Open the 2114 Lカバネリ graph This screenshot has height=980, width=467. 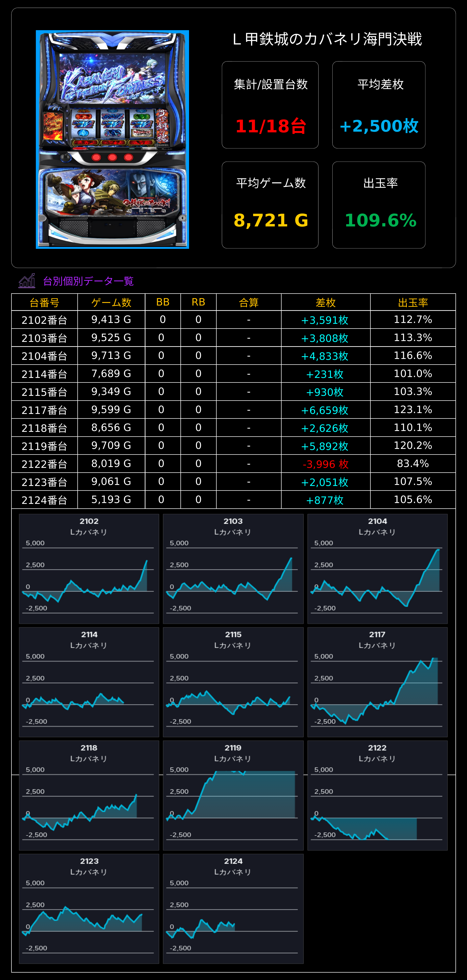coord(89,682)
